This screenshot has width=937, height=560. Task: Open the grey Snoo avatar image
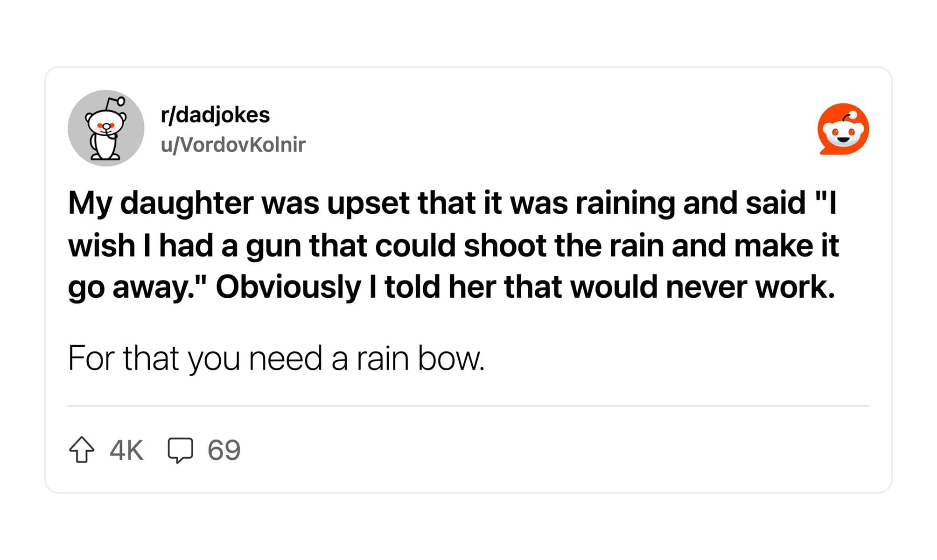tap(106, 128)
